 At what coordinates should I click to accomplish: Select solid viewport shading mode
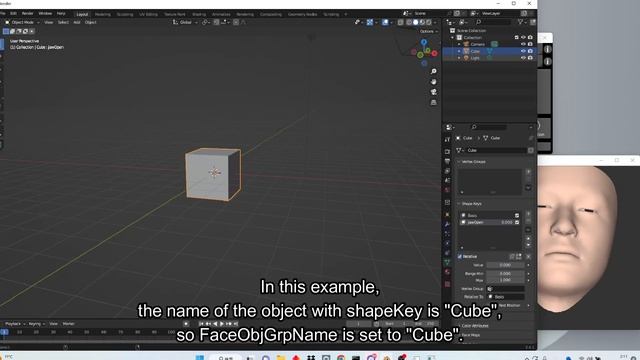coord(416,22)
